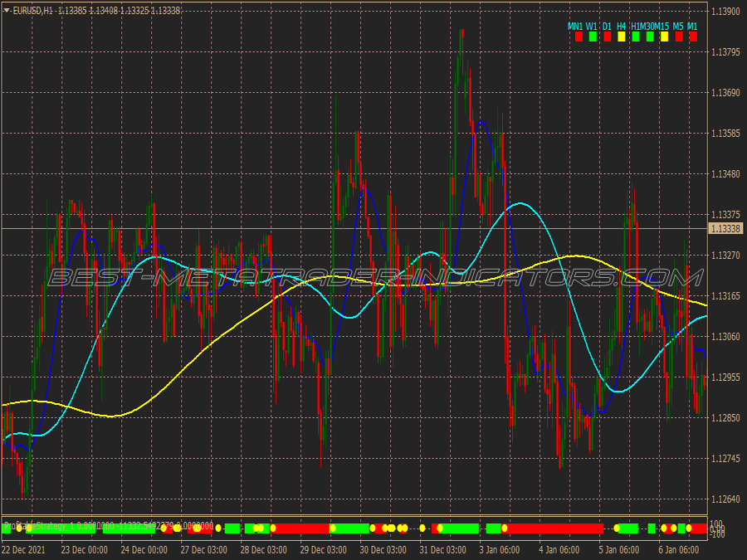Click the W1 timeframe label
The width and height of the screenshot is (747, 560).
click(x=591, y=27)
